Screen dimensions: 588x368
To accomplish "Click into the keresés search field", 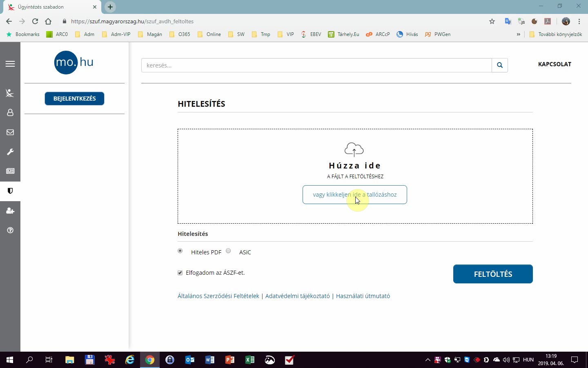I will 316,65.
